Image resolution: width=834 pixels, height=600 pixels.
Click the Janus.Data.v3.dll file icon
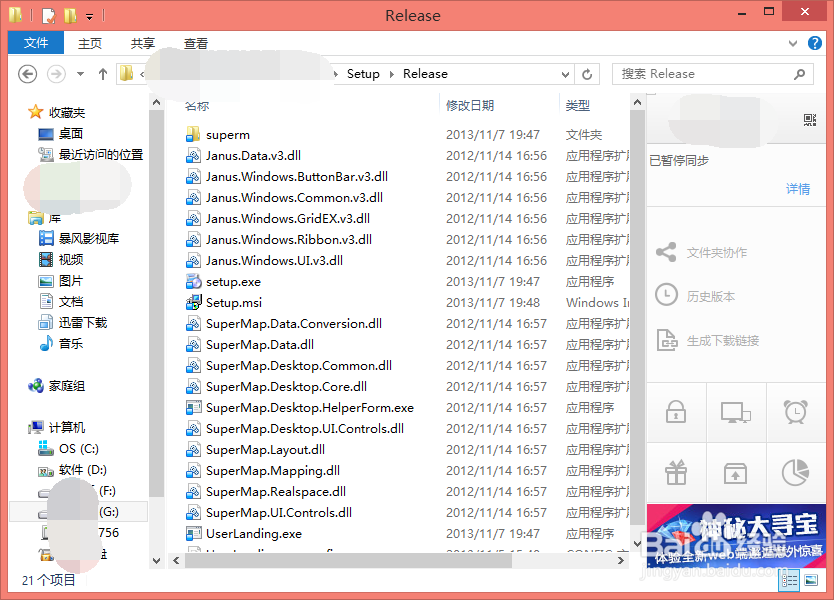[x=193, y=156]
